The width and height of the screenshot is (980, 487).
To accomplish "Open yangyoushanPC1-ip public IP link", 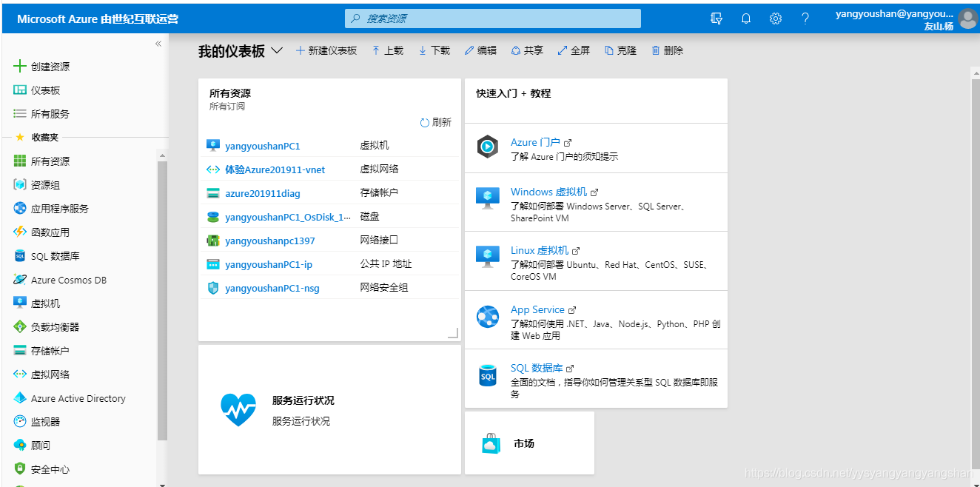I will pyautogui.click(x=269, y=264).
